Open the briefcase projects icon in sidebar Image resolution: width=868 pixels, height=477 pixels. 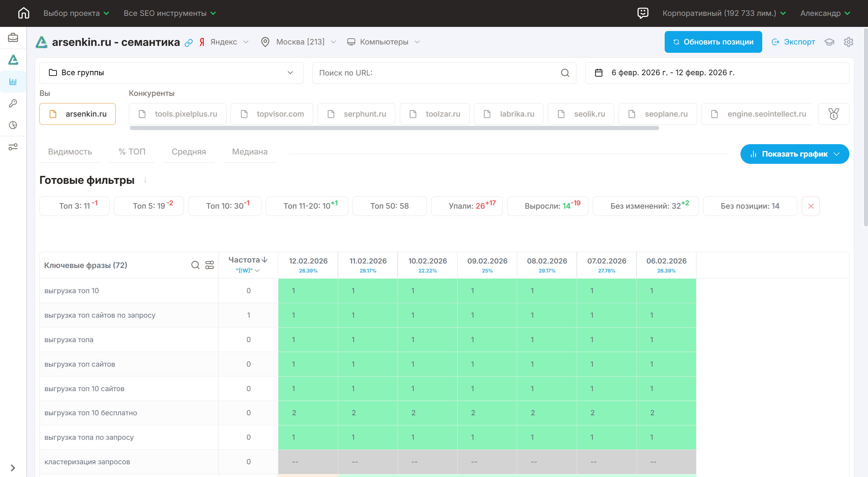pos(13,37)
